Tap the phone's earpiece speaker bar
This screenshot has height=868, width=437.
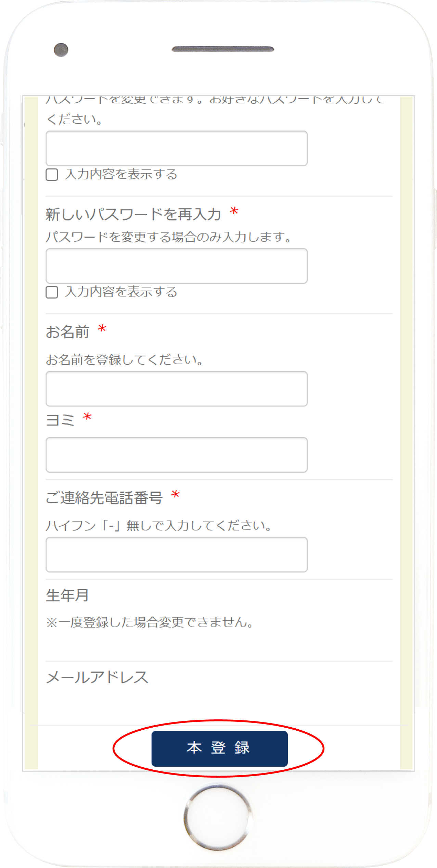(223, 49)
